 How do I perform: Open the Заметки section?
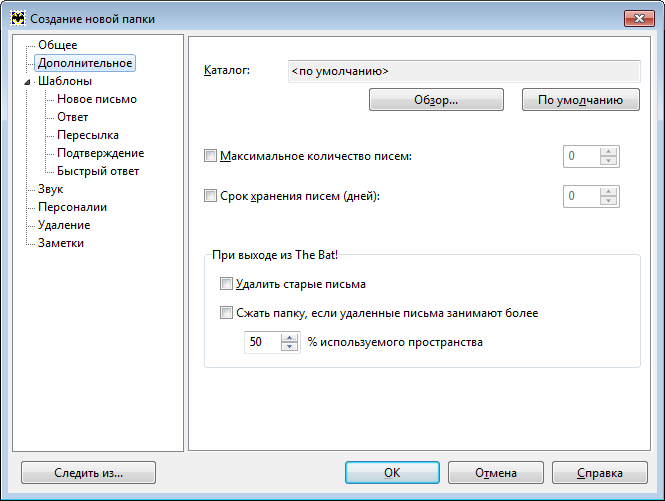point(61,243)
